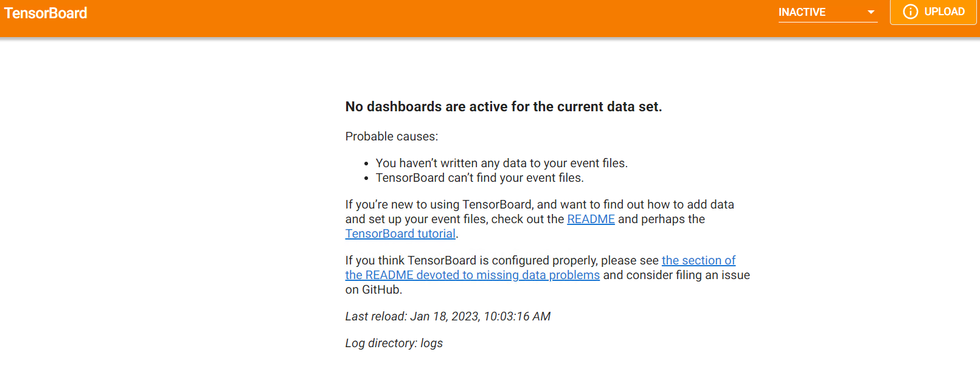The image size is (980, 380).
Task: Click the dropdown arrow next to INACTIVE
Action: point(871,12)
